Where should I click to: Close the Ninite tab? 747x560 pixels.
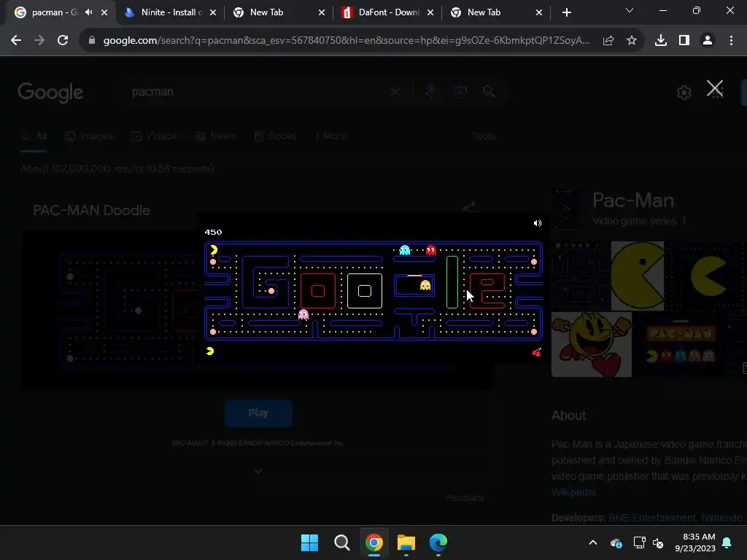213,13
